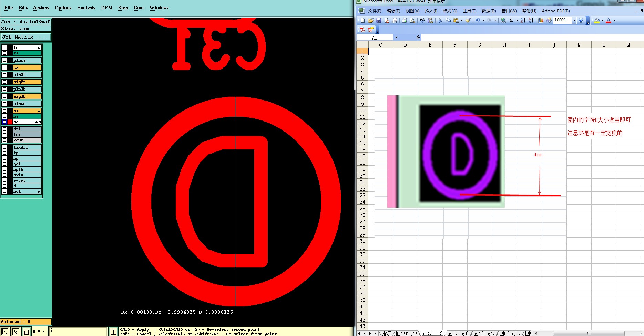The width and height of the screenshot is (644, 336).
Task: Expand Excel standard toolbar options arrow
Action: [587, 21]
